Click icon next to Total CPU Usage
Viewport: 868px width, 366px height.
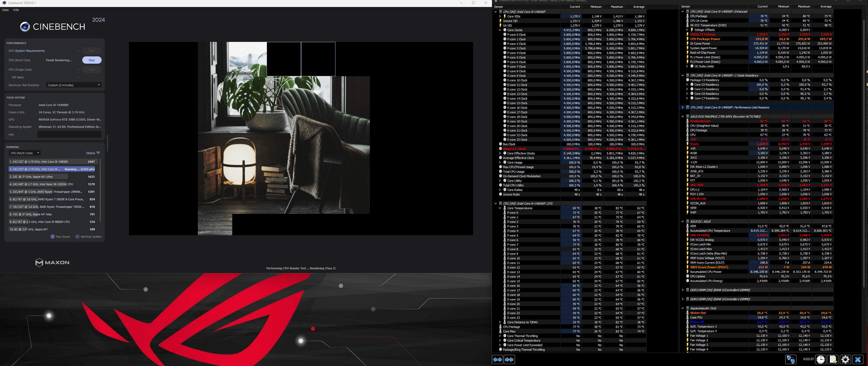point(500,171)
